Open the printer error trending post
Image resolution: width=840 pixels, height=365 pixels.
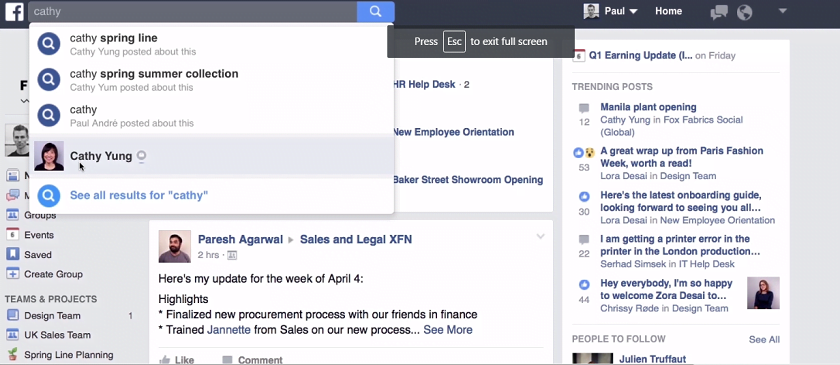pyautogui.click(x=680, y=245)
